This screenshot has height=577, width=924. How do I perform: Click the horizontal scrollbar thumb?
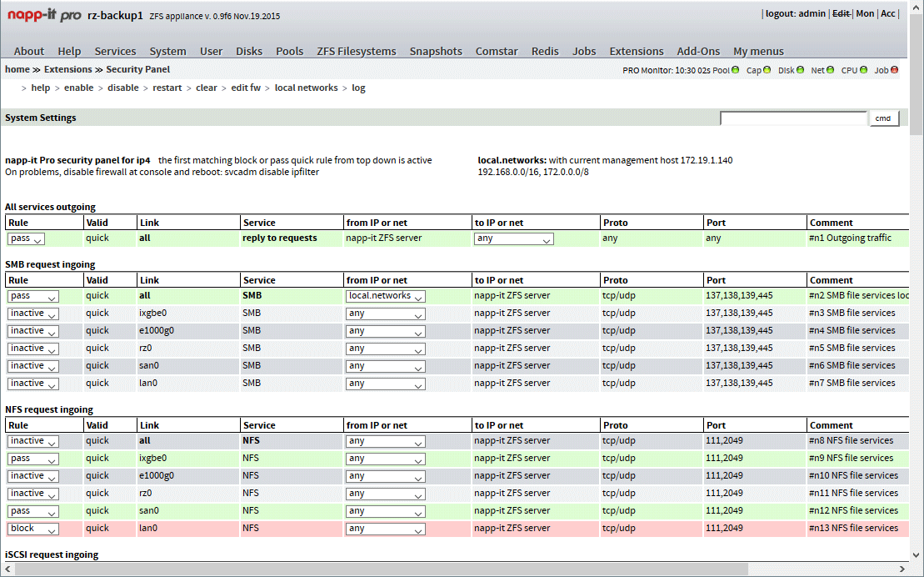[382, 569]
